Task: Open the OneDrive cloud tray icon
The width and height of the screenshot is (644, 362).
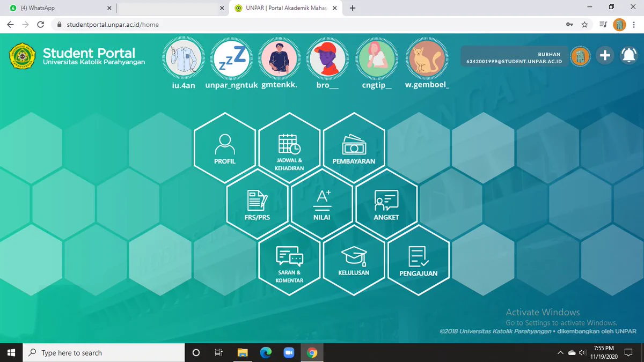Action: coord(572,353)
